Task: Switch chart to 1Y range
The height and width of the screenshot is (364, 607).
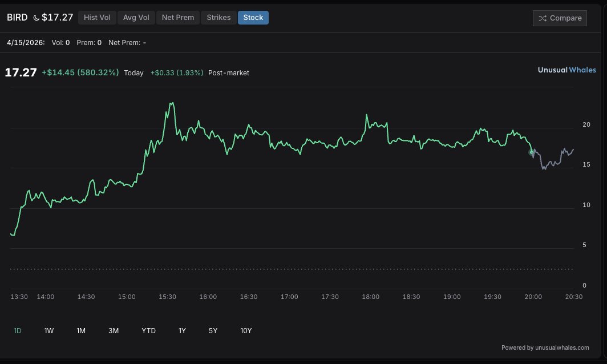Action: 182,330
